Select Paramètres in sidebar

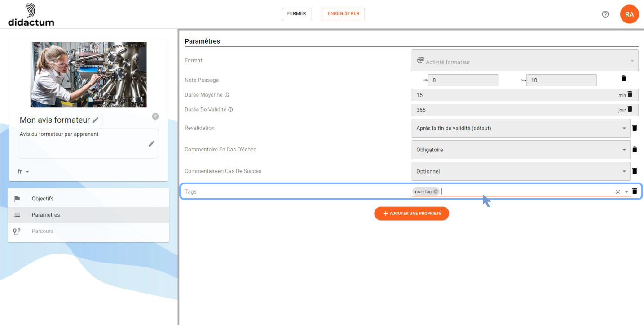[88, 215]
